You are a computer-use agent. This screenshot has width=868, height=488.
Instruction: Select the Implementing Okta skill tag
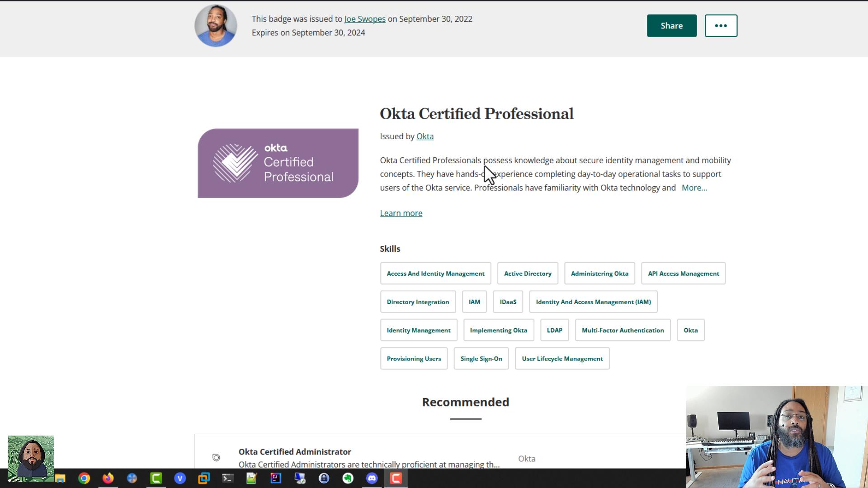tap(499, 330)
